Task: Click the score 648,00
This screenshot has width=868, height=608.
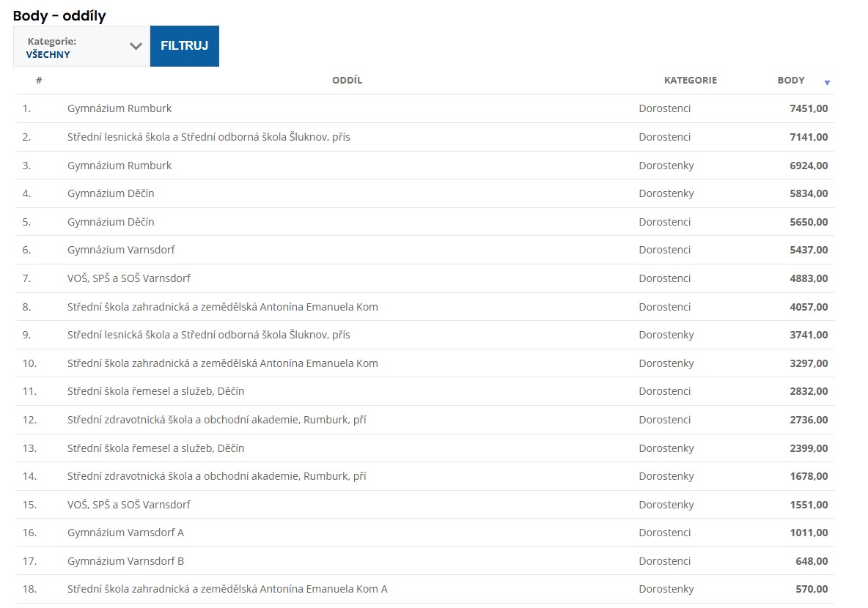Action: click(812, 561)
